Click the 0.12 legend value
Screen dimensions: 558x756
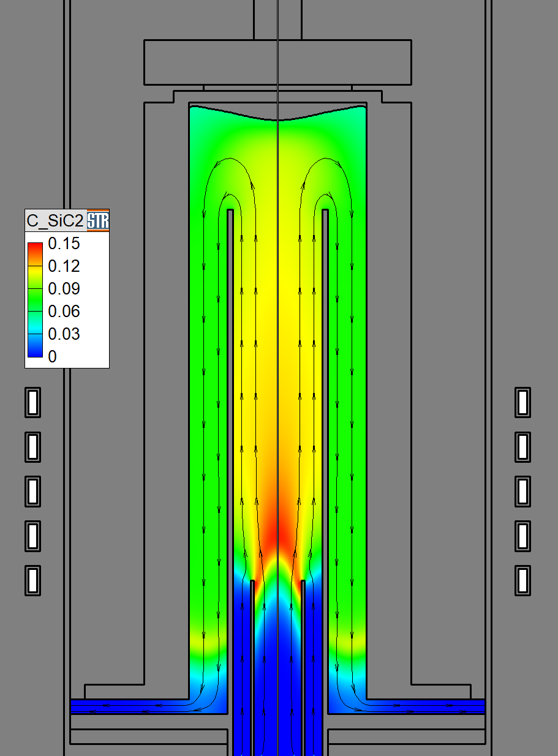pos(64,266)
